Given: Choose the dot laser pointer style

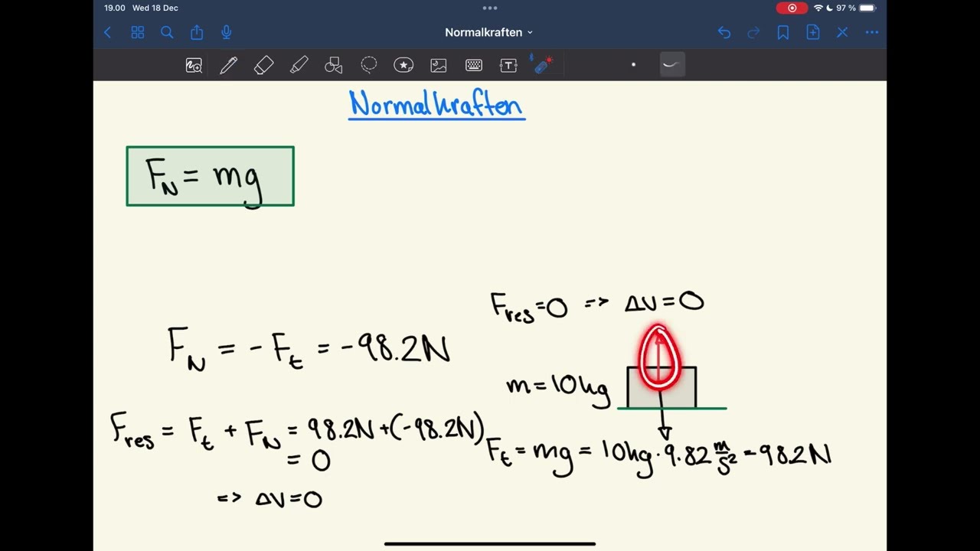Looking at the screenshot, I should point(633,65).
